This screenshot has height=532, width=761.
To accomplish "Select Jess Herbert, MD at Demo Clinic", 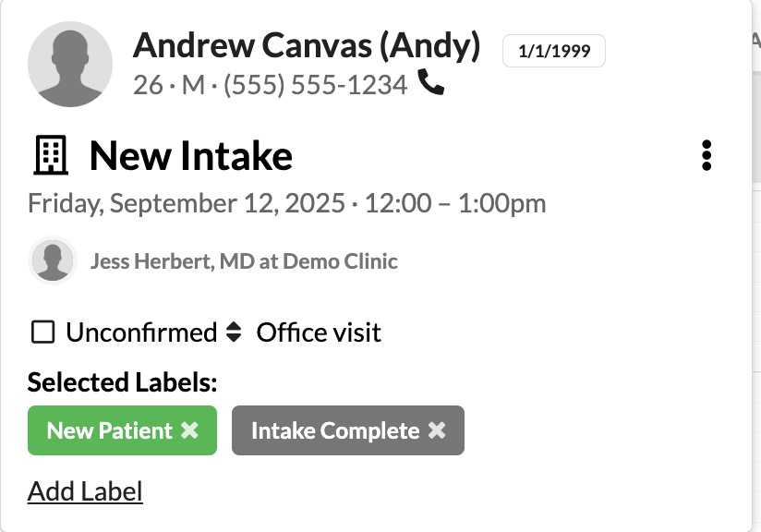I will point(244,261).
